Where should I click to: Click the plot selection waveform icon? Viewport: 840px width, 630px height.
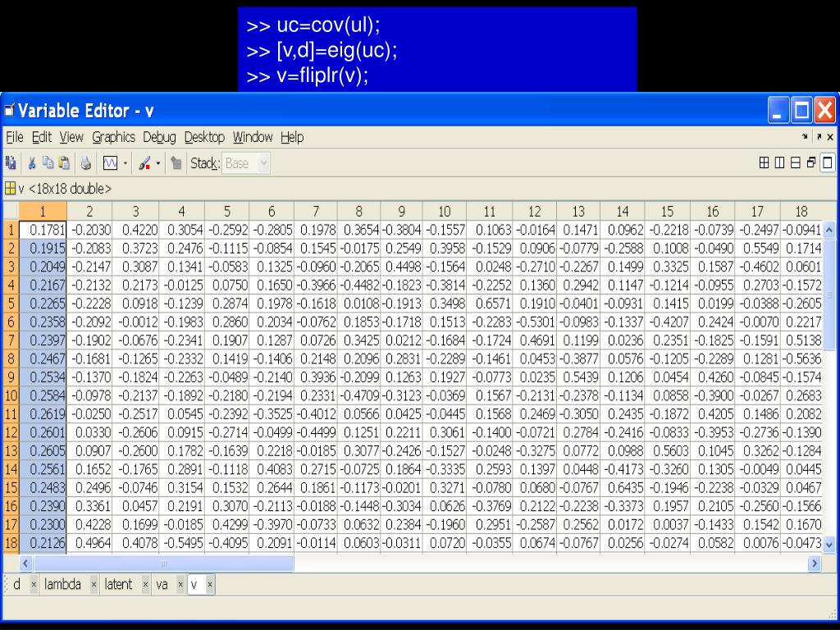(109, 163)
